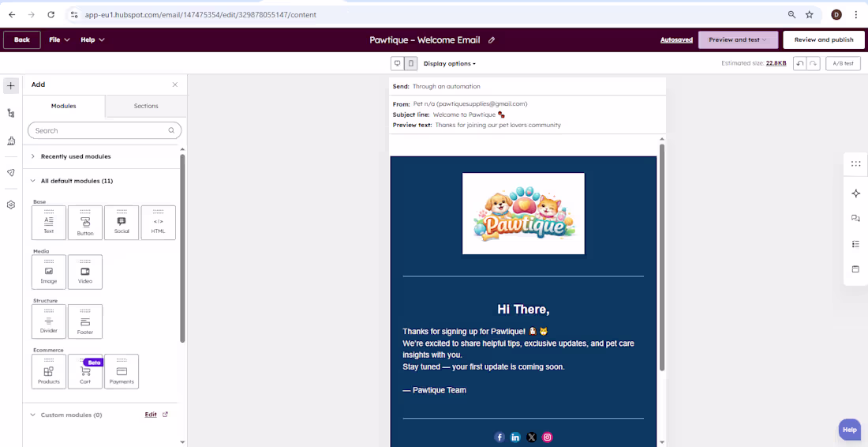Click the undo arrow button
This screenshot has width=868, height=447.
coord(800,64)
